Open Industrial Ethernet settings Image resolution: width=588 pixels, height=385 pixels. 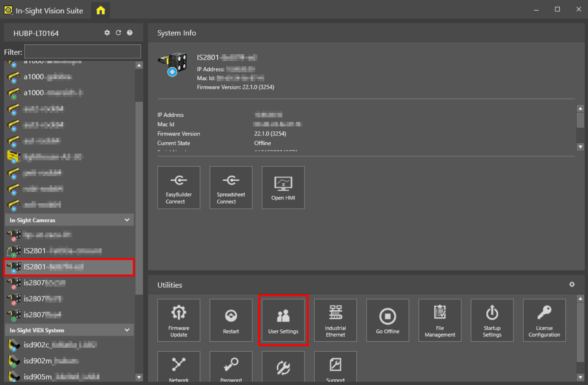(x=335, y=320)
